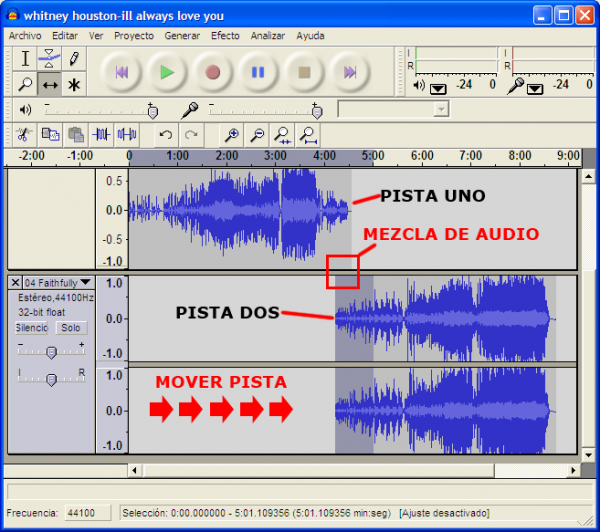Click the Faithfully track pan slider
600x532 pixels.
51,378
